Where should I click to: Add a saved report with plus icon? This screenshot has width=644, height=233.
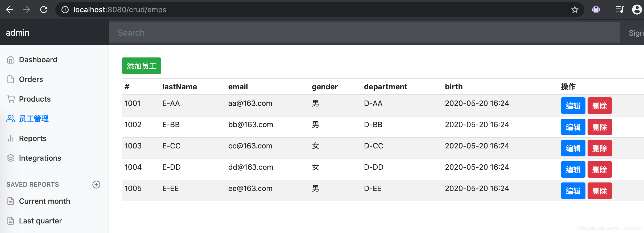[96, 185]
